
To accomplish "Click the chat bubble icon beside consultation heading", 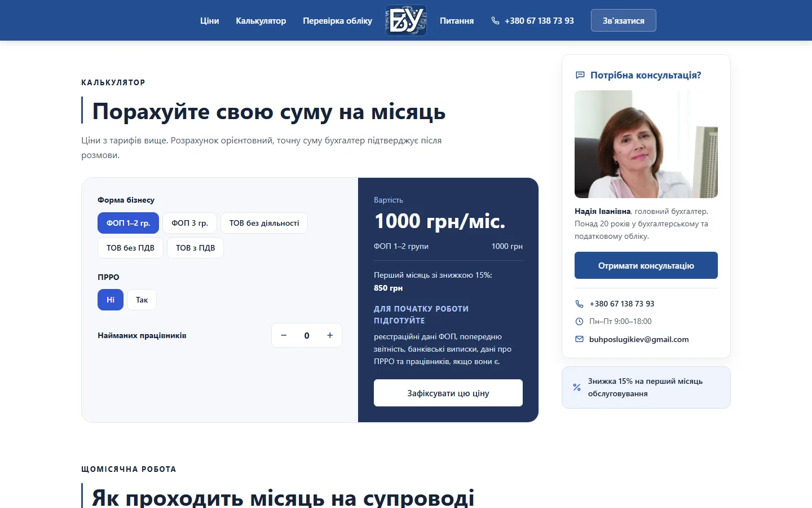I will click(580, 75).
